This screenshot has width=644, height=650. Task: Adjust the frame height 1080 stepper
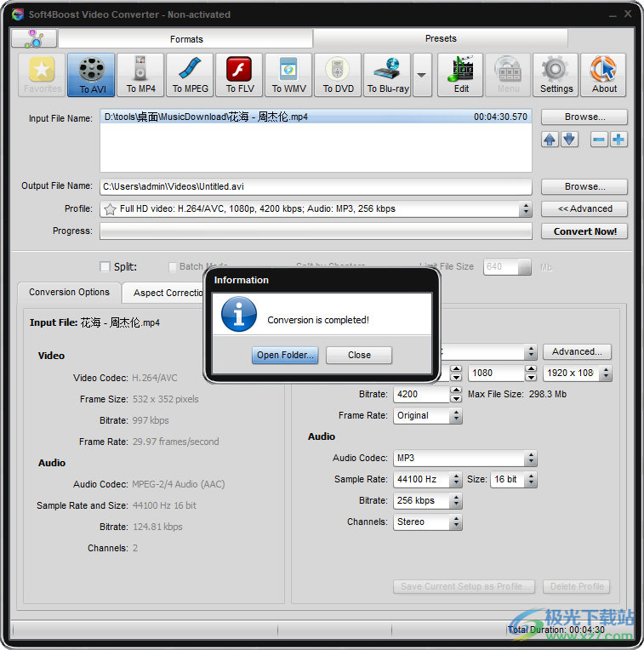coord(531,373)
